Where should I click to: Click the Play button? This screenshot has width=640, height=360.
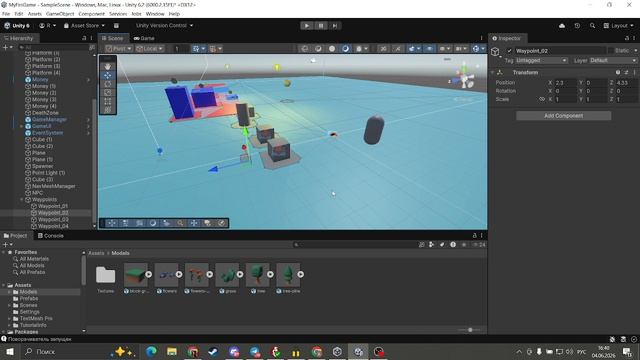coord(307,25)
